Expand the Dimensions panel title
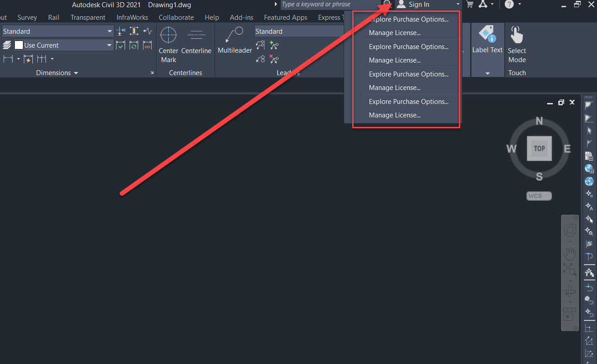Image resolution: width=597 pixels, height=364 pixels. 57,72
